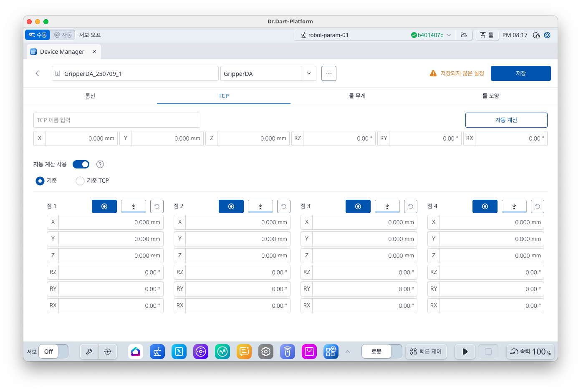Click the help question mark icon
581x392 pixels.
100,164
